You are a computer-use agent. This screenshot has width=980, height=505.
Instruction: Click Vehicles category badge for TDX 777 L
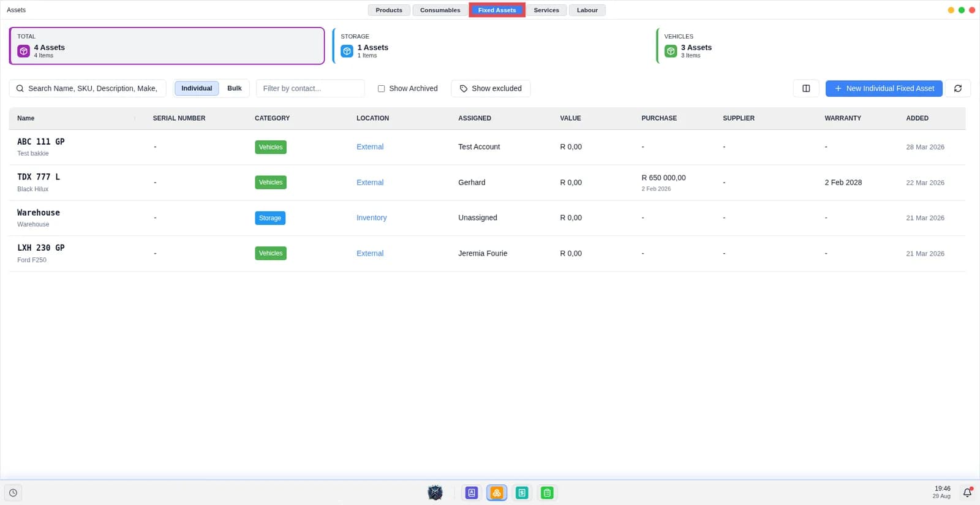coord(271,183)
